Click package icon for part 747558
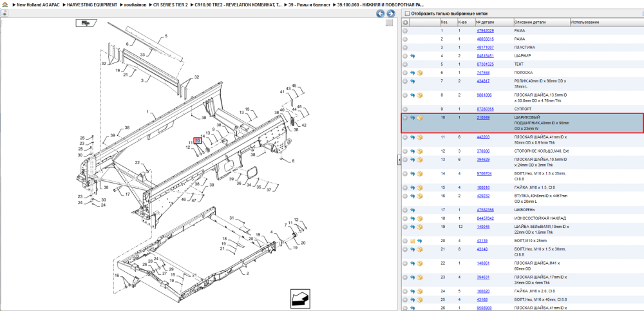The height and width of the screenshot is (311, 644). pos(420,73)
